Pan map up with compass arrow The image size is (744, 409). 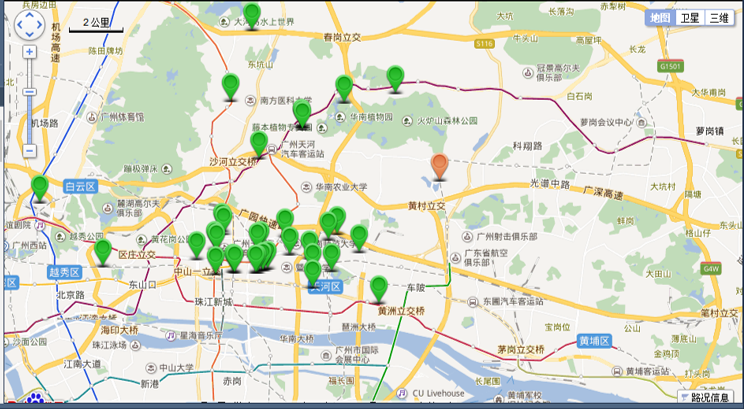[x=30, y=12]
